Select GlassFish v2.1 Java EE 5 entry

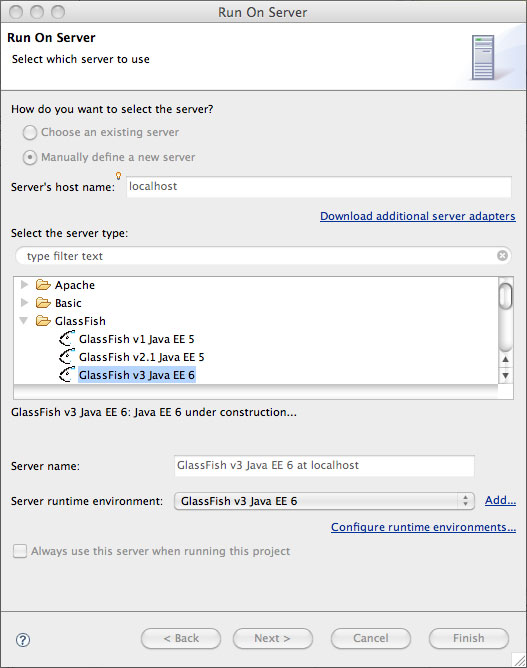point(141,357)
